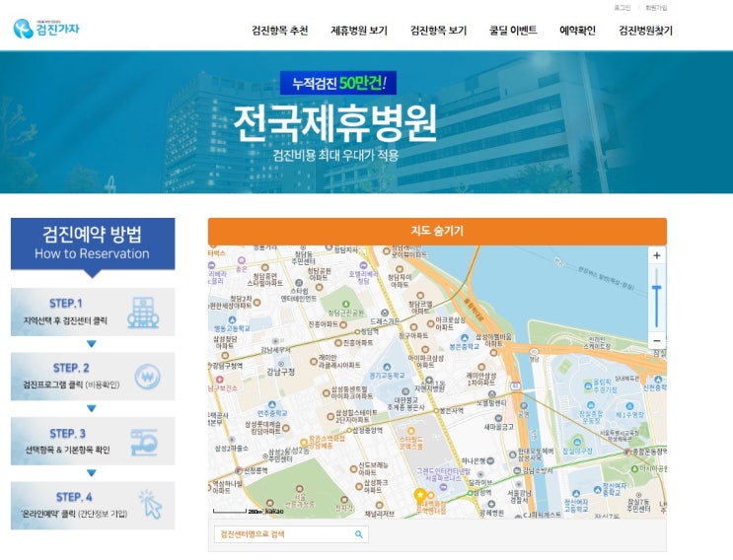Open the 예약확인 menu
The width and height of the screenshot is (733, 560).
click(577, 31)
